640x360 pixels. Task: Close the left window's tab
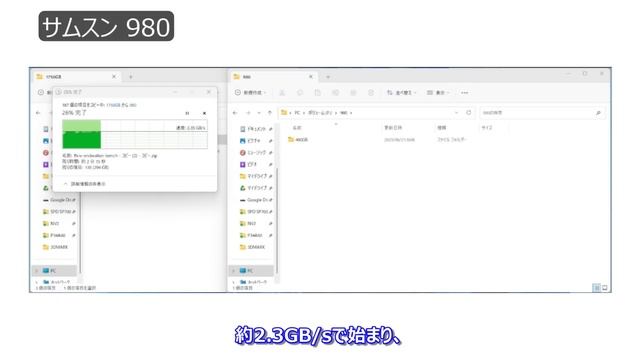114,77
